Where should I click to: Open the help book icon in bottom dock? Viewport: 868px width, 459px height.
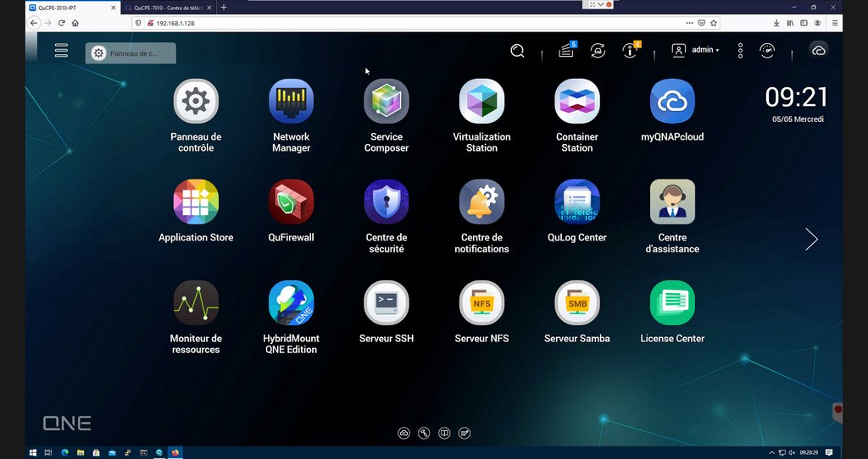(444, 433)
